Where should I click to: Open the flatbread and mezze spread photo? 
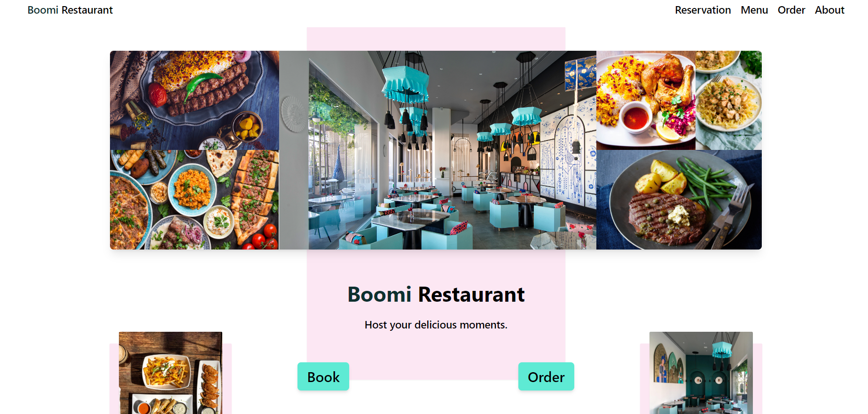195,200
